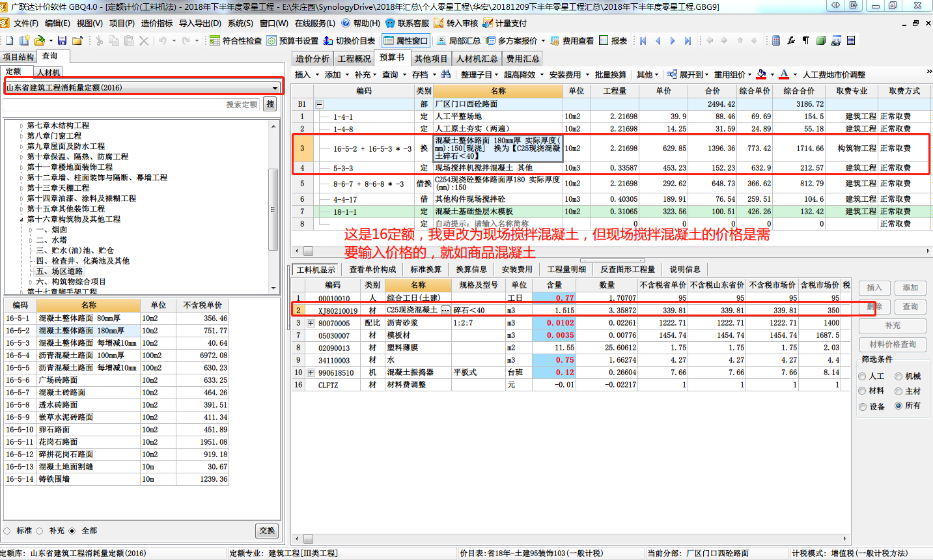Click the Delete X icon
The image size is (933, 560).
(x=144, y=40)
